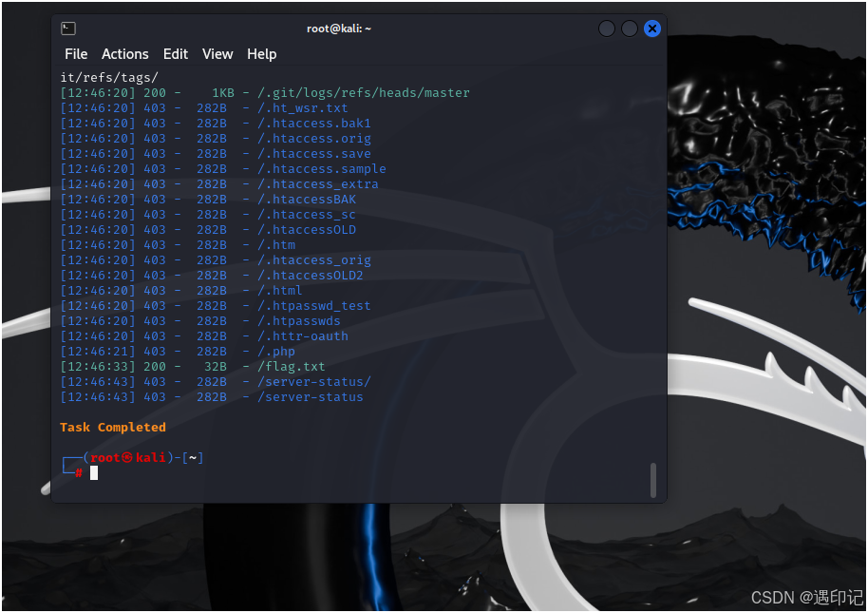Click the [12:46:21] timestamp
This screenshot has width=868, height=613.
(x=98, y=352)
